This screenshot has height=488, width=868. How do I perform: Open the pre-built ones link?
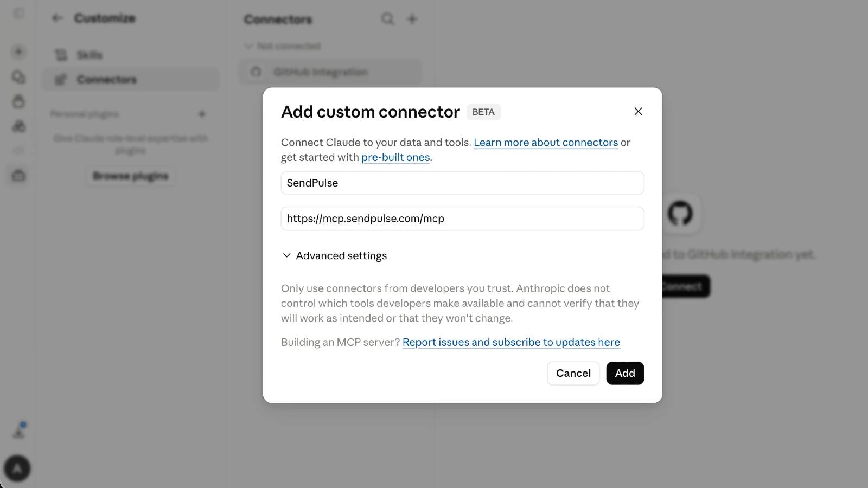click(395, 157)
